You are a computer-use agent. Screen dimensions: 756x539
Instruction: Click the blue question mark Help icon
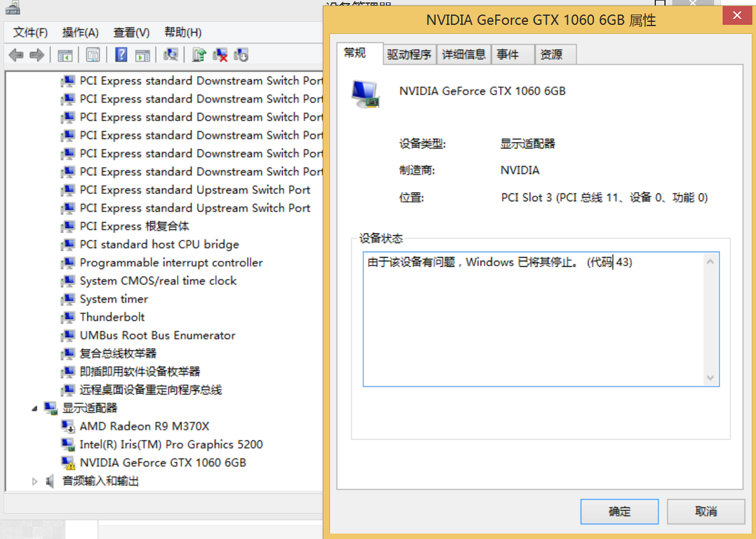[121, 55]
